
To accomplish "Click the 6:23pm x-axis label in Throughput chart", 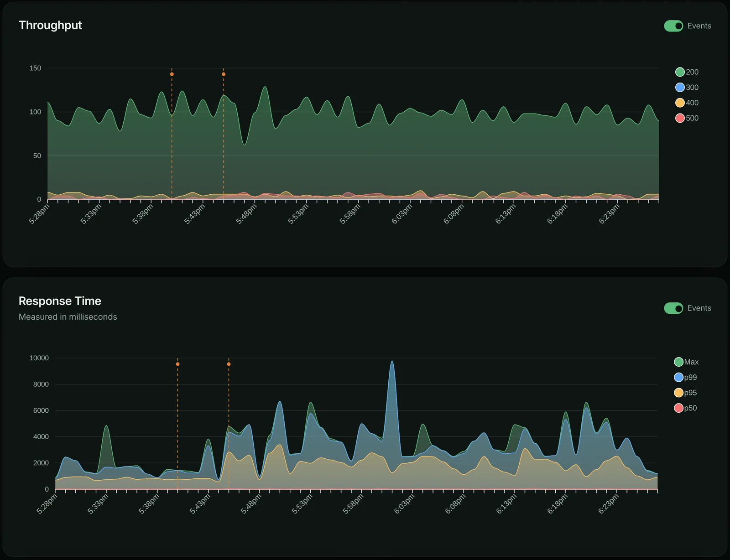I will tap(609, 214).
